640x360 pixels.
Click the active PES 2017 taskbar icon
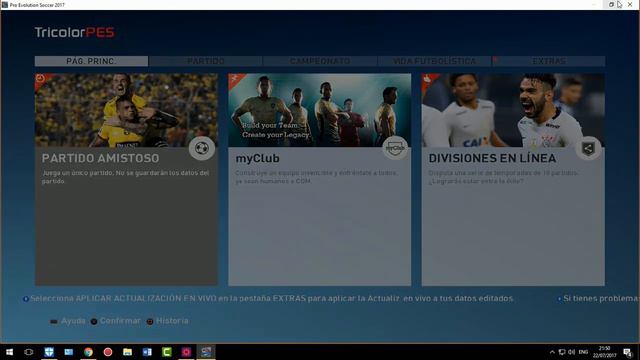click(x=206, y=352)
